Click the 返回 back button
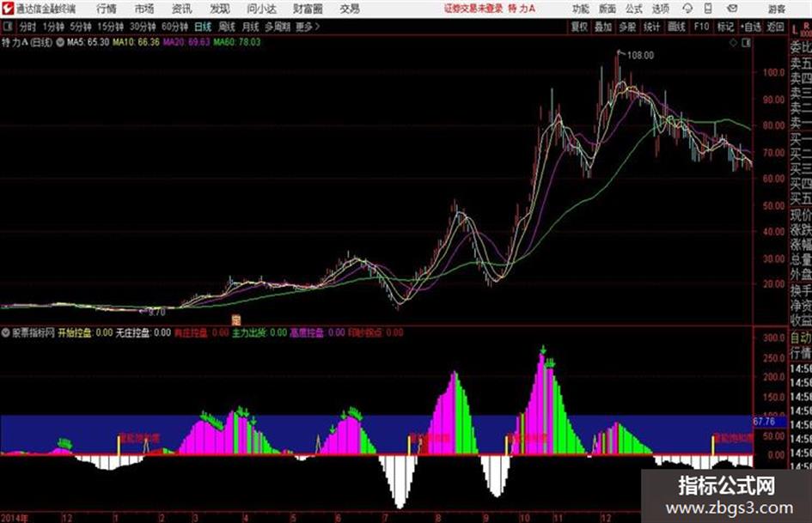 (775, 27)
